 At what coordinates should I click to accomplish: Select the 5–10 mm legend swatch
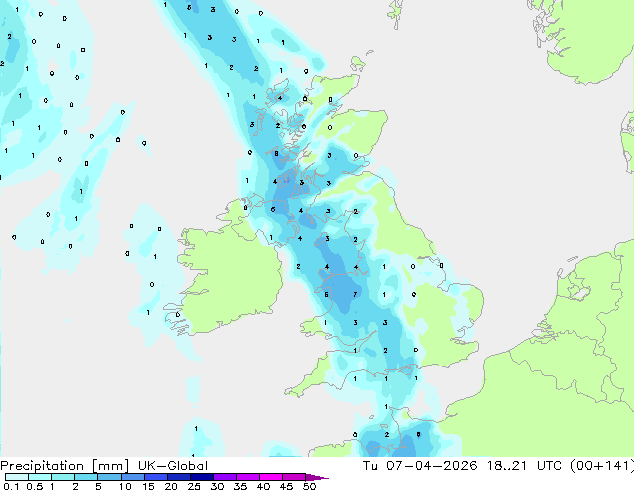(x=109, y=477)
